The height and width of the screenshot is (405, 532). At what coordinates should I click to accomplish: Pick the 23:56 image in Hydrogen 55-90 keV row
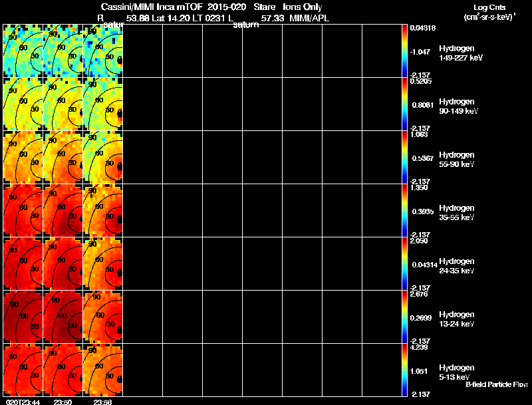[x=103, y=157]
